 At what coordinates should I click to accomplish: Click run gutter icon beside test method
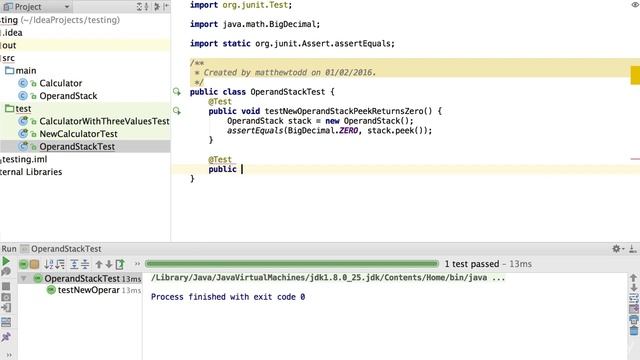point(177,111)
